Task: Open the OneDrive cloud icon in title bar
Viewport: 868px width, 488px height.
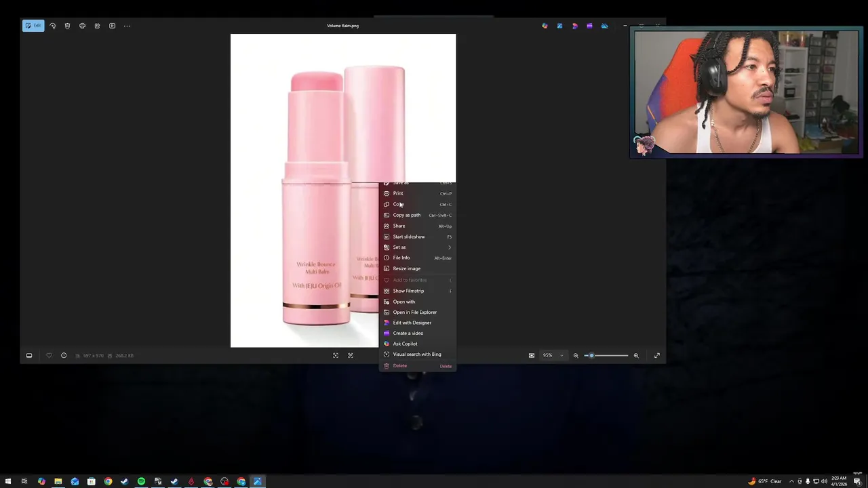Action: [x=604, y=26]
